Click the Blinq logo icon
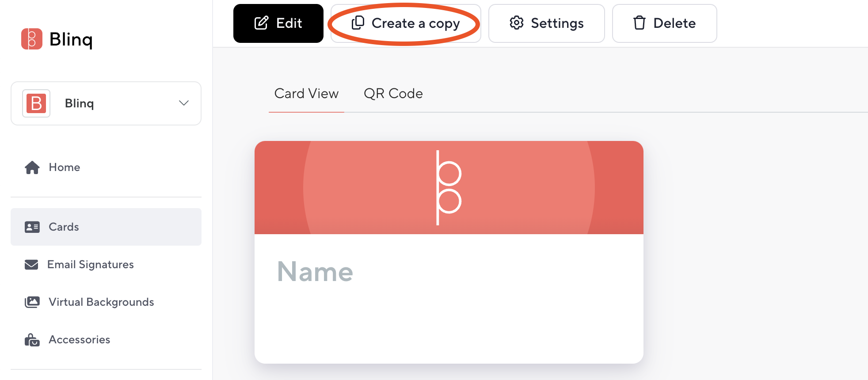This screenshot has width=868, height=380. (x=32, y=39)
